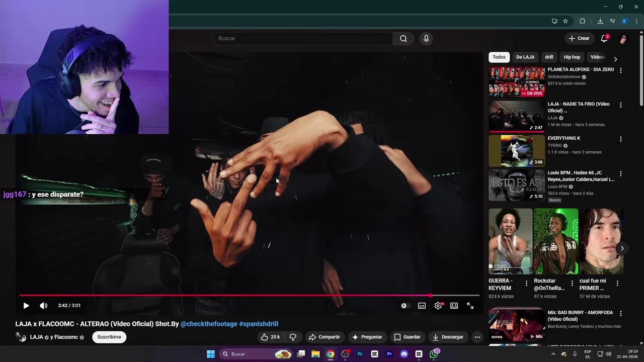The width and height of the screenshot is (644, 362).
Task: Open LAJA - NADIE TA FRIO thumbnail
Action: pos(517,116)
